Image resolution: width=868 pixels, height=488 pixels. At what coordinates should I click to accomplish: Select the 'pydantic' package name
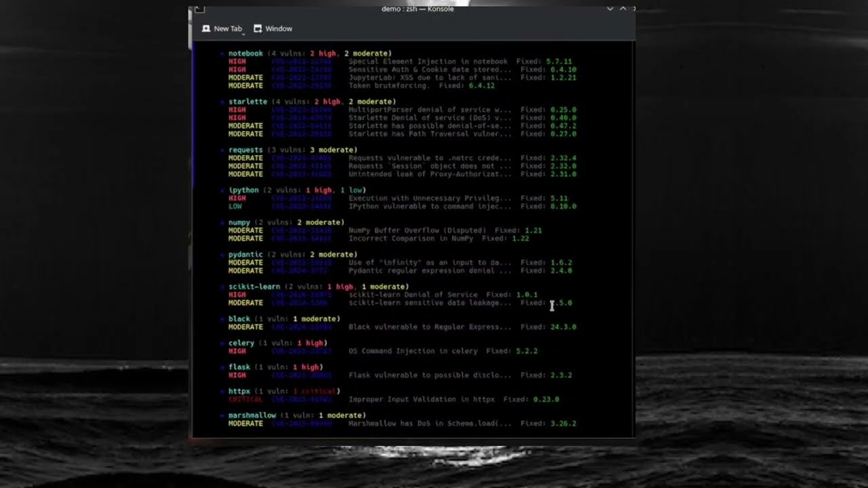[245, 255]
